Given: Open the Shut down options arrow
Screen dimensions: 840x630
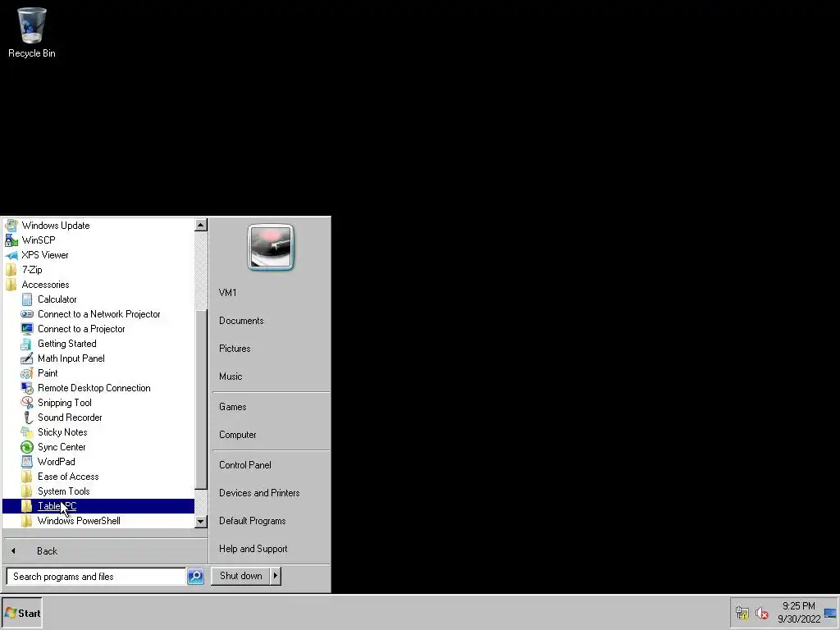Looking at the screenshot, I should [x=276, y=576].
